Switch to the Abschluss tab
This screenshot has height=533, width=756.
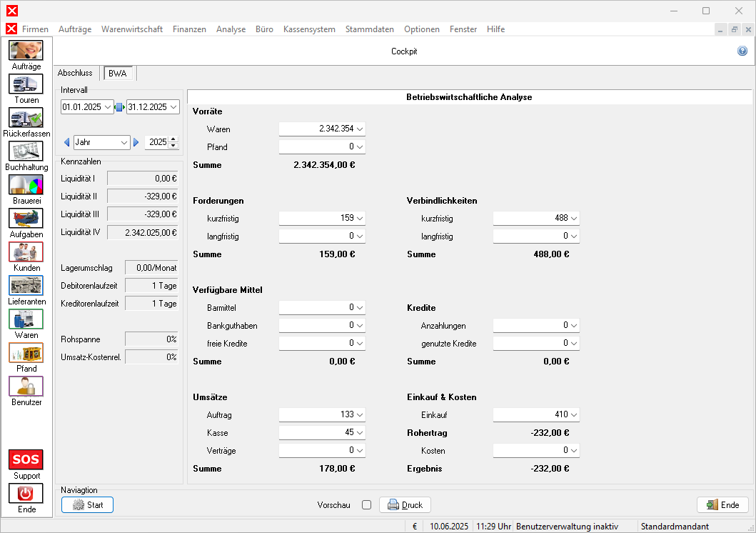(x=75, y=73)
